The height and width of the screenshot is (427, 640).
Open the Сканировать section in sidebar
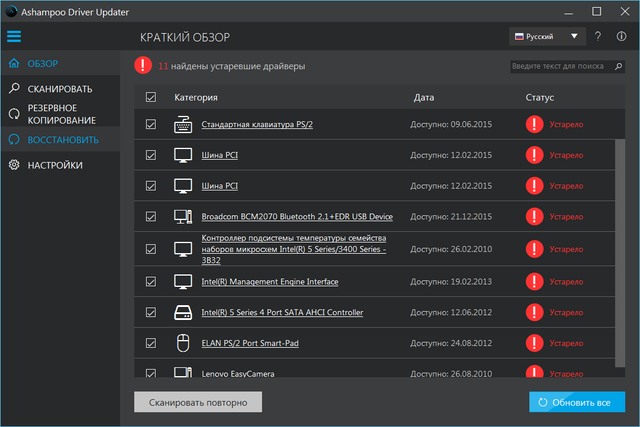[60, 88]
